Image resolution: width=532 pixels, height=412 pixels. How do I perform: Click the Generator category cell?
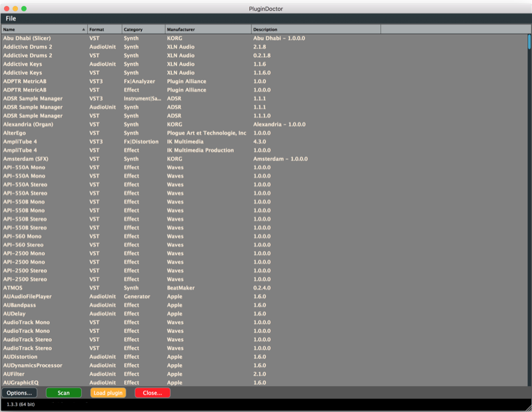(137, 297)
